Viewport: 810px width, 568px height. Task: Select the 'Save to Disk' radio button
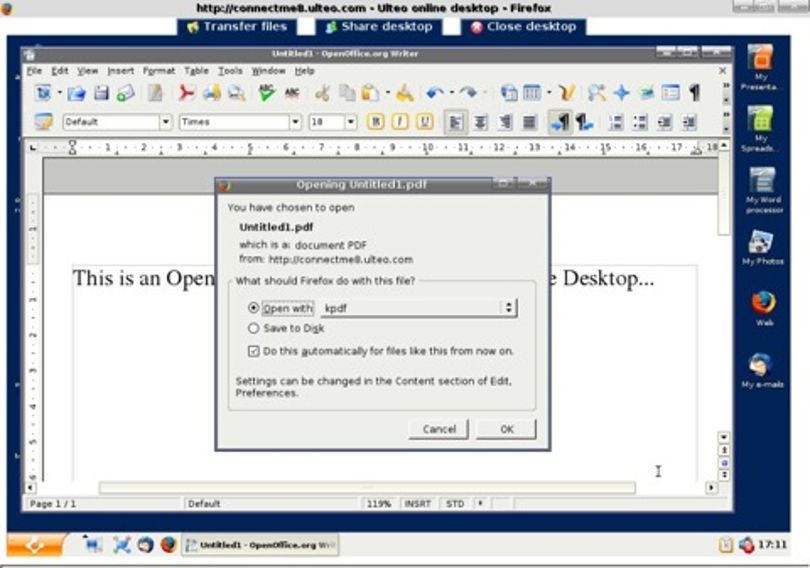coord(253,328)
